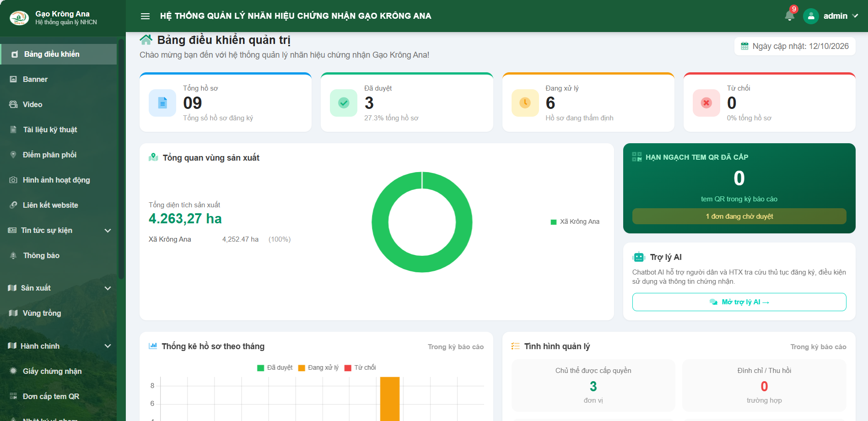Image resolution: width=868 pixels, height=421 pixels.
Task: Click the Mở trợ lý AI button
Action: pos(739,302)
